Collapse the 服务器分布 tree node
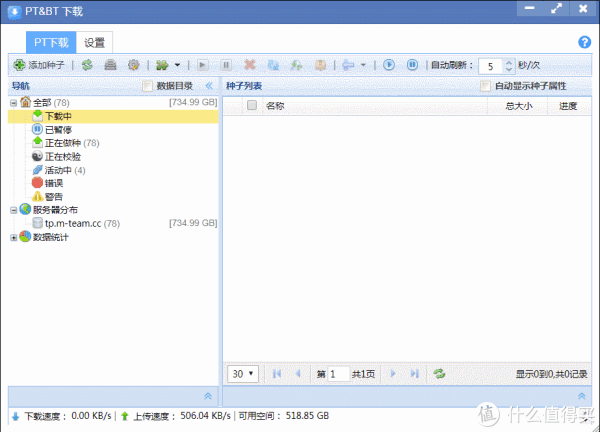Image resolution: width=600 pixels, height=432 pixels. (x=13, y=210)
